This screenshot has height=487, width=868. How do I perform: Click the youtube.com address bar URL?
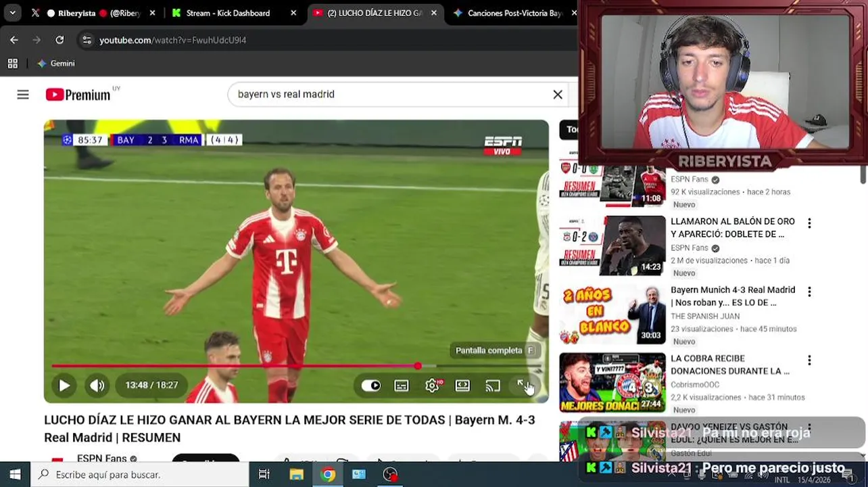172,40
